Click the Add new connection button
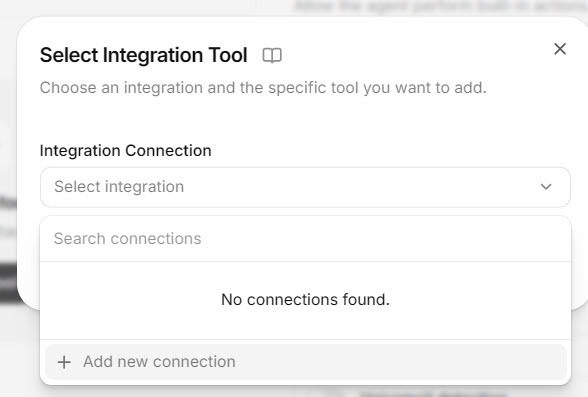The height and width of the screenshot is (397, 588). pos(305,362)
